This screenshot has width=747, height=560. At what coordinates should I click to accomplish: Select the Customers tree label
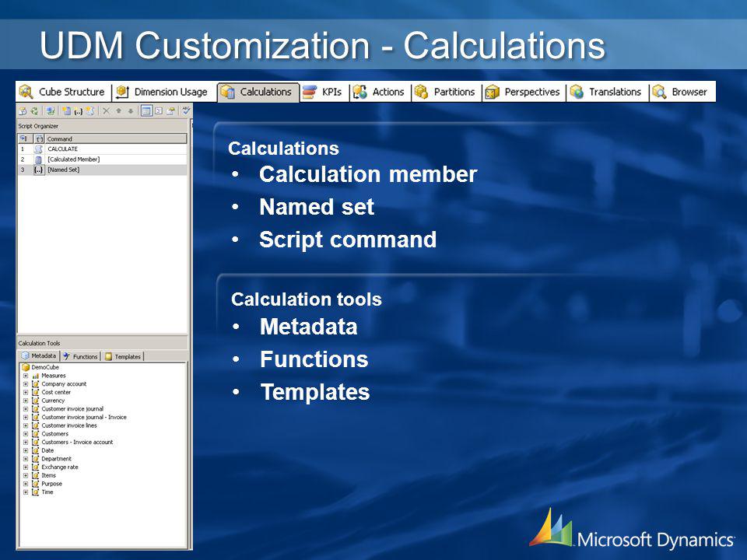(x=54, y=434)
